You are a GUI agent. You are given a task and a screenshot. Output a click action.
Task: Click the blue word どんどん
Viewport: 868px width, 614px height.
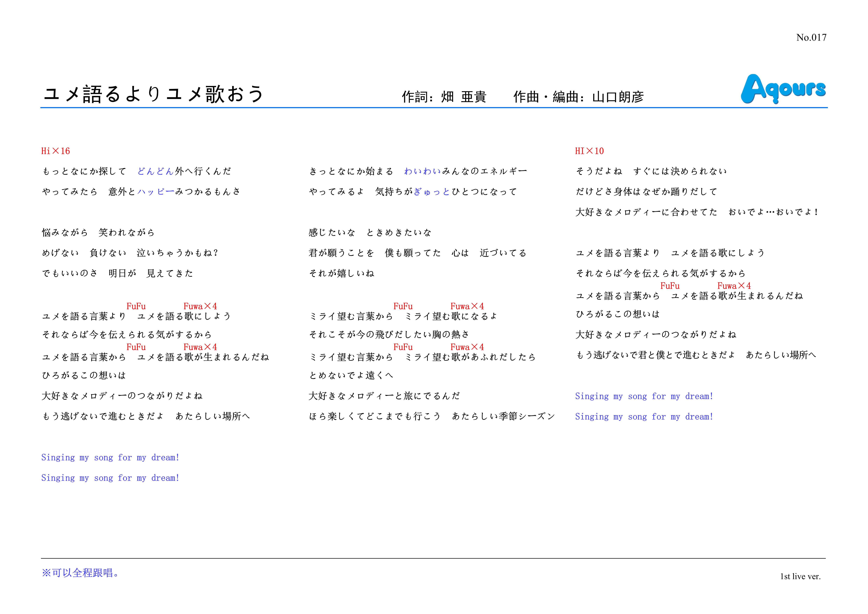pos(155,172)
